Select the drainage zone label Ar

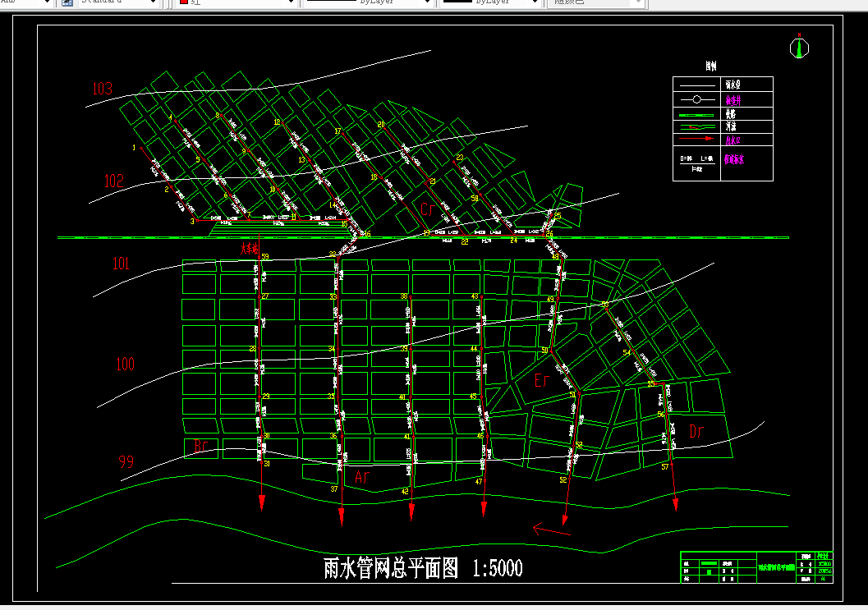(x=361, y=477)
